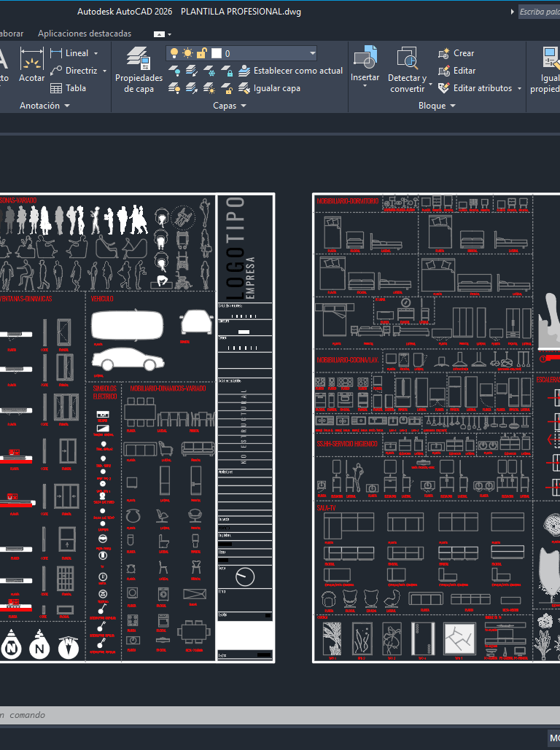The height and width of the screenshot is (750, 560).
Task: Select the rightmost north arrow symbol
Action: point(69,647)
